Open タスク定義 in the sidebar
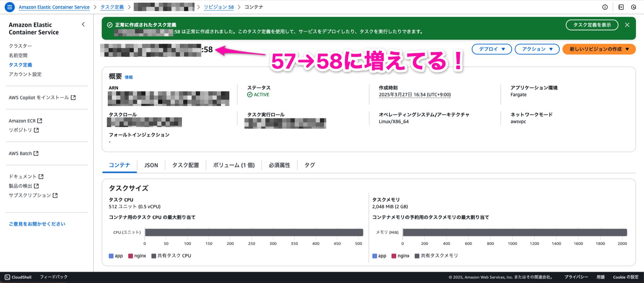644x283 pixels. (x=20, y=65)
